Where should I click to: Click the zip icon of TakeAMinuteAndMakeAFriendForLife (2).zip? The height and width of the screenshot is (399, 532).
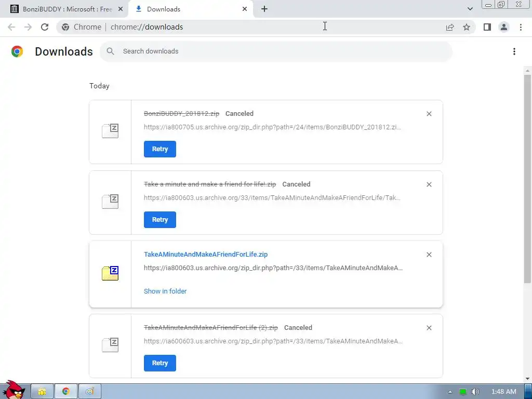[110, 345]
